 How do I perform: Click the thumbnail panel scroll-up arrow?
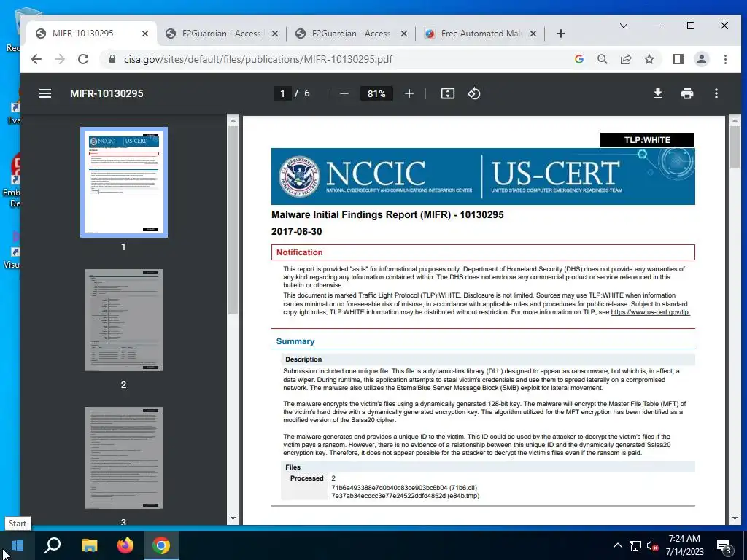(233, 121)
